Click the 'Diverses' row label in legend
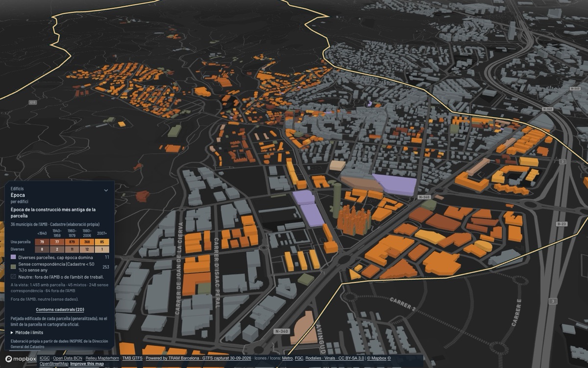The width and height of the screenshot is (588, 368). (x=18, y=249)
